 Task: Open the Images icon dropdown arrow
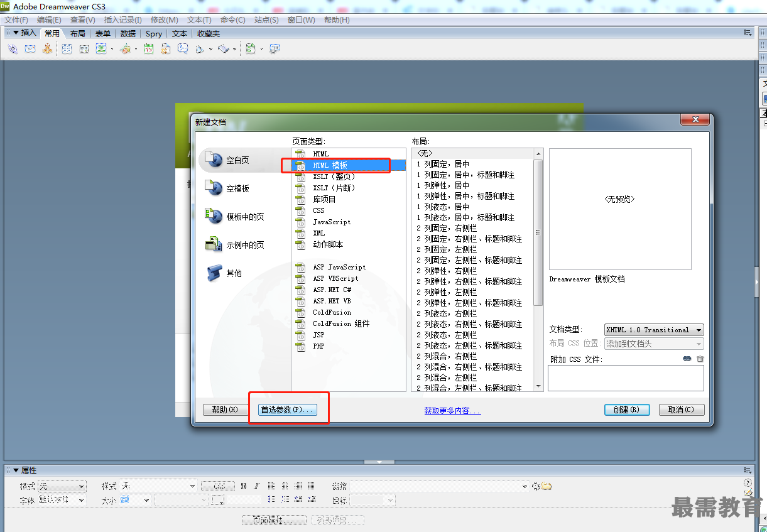[112, 49]
